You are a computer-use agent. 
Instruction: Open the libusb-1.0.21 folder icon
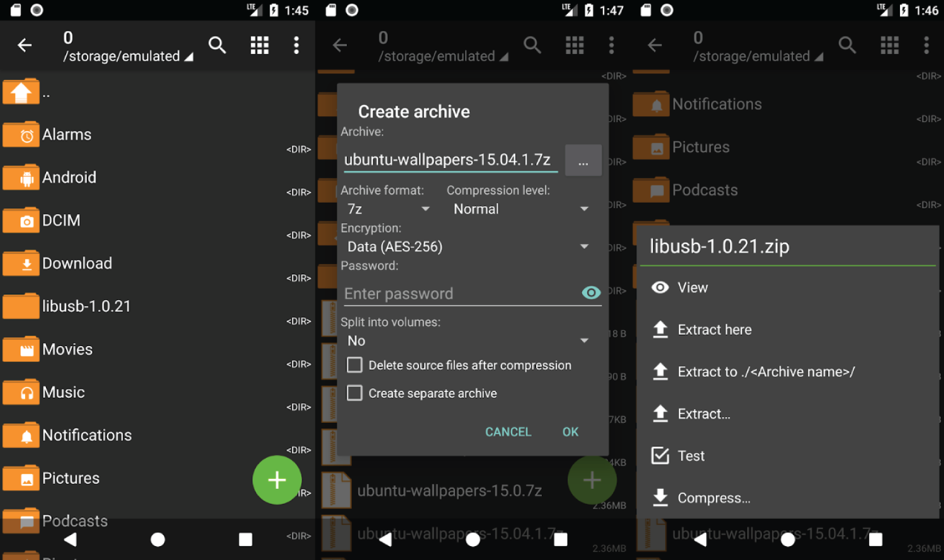[21, 306]
